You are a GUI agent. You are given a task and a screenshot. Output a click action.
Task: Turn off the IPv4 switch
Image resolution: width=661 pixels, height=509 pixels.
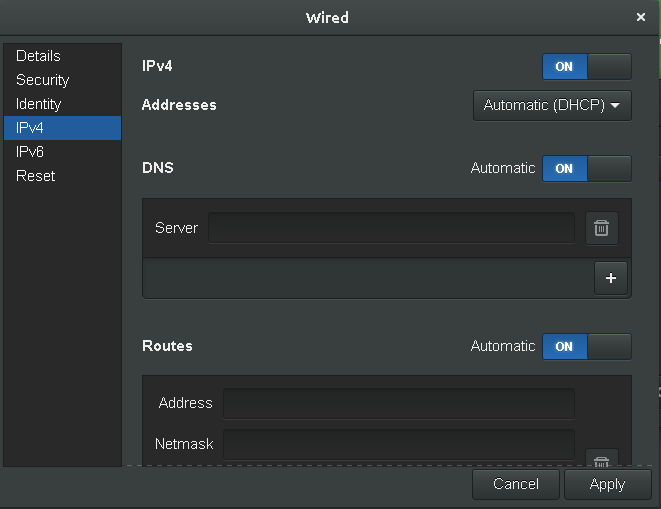586,66
